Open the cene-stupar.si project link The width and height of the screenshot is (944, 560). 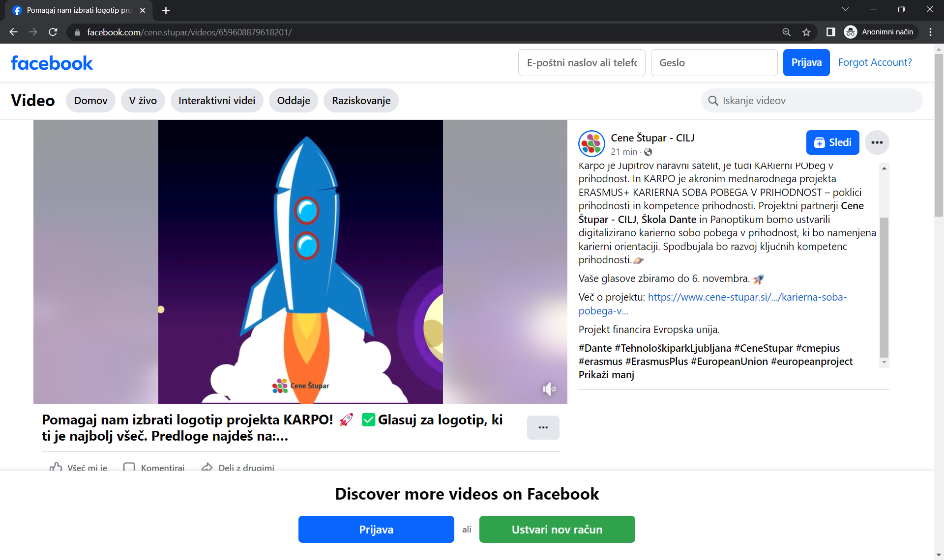746,297
